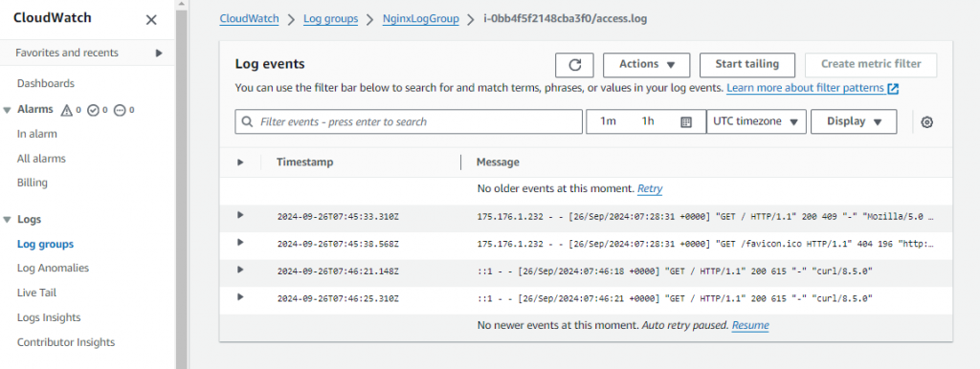Click Start tailing button

pyautogui.click(x=746, y=65)
